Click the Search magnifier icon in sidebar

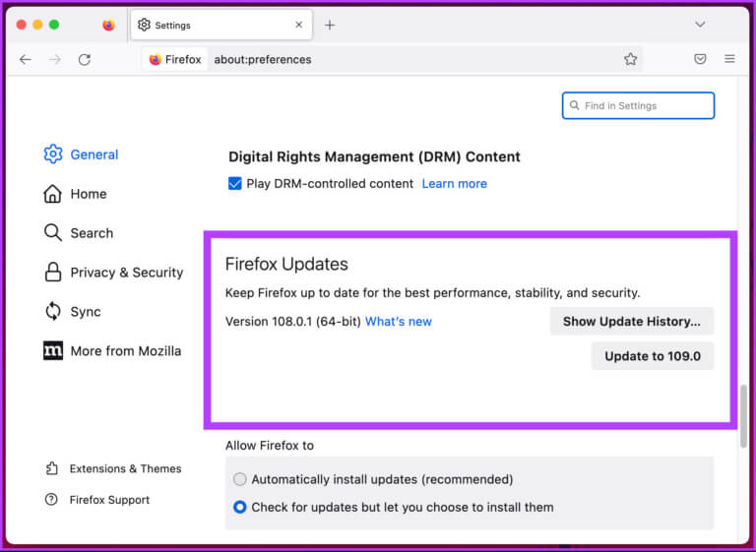click(53, 233)
